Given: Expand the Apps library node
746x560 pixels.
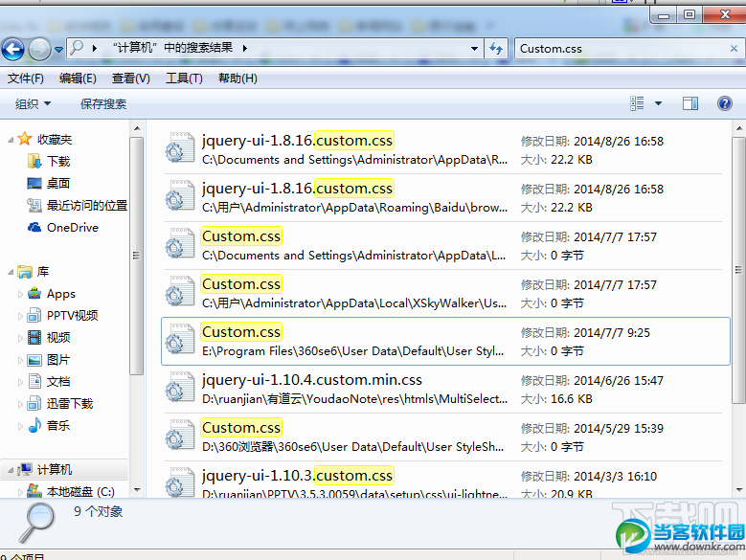Looking at the screenshot, I should click(20, 294).
